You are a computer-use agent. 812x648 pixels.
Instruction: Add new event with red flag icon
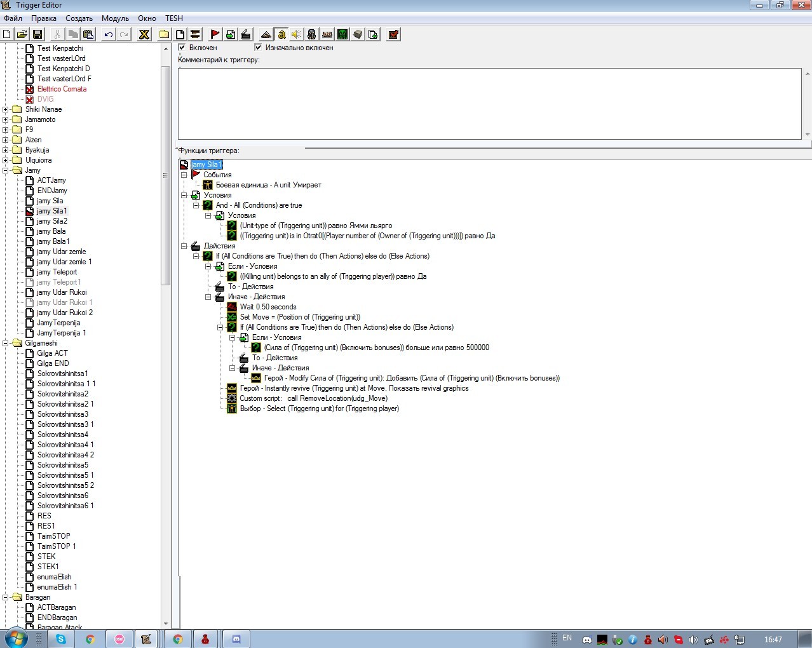[x=215, y=34]
